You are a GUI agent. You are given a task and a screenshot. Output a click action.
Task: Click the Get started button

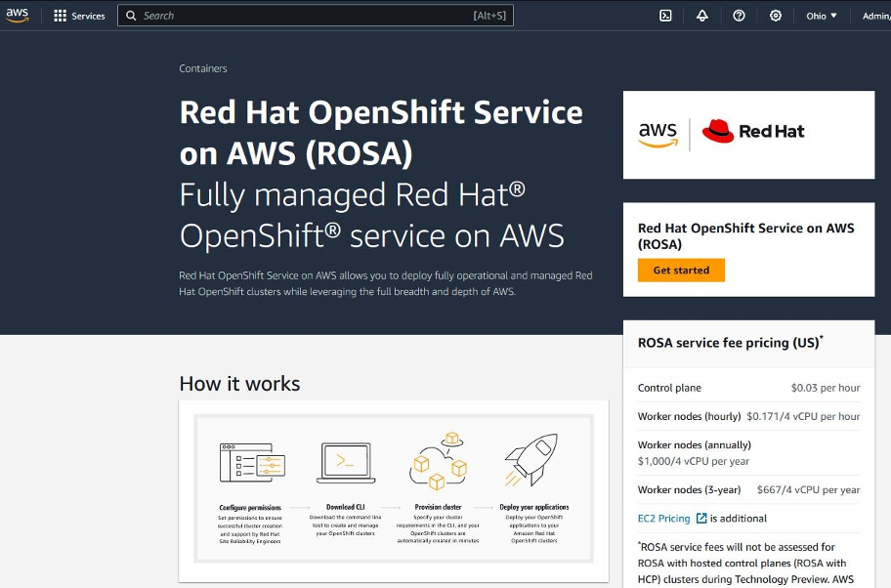tap(681, 270)
